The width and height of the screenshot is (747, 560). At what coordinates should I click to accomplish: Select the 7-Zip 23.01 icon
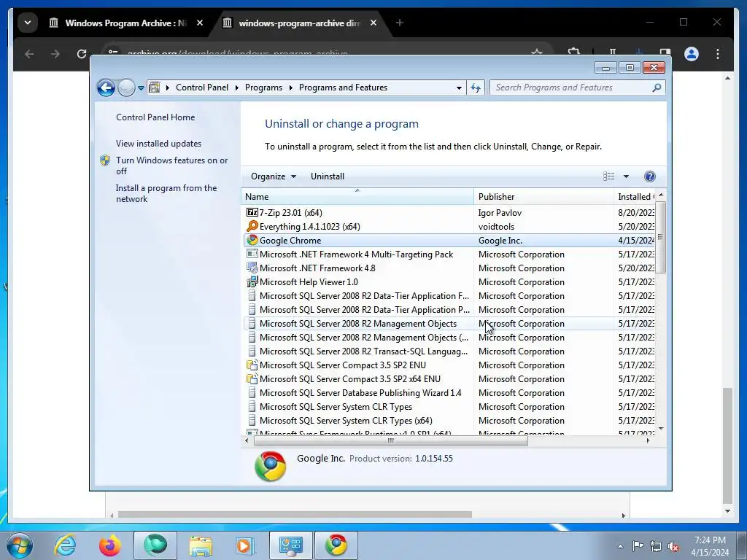click(x=252, y=212)
